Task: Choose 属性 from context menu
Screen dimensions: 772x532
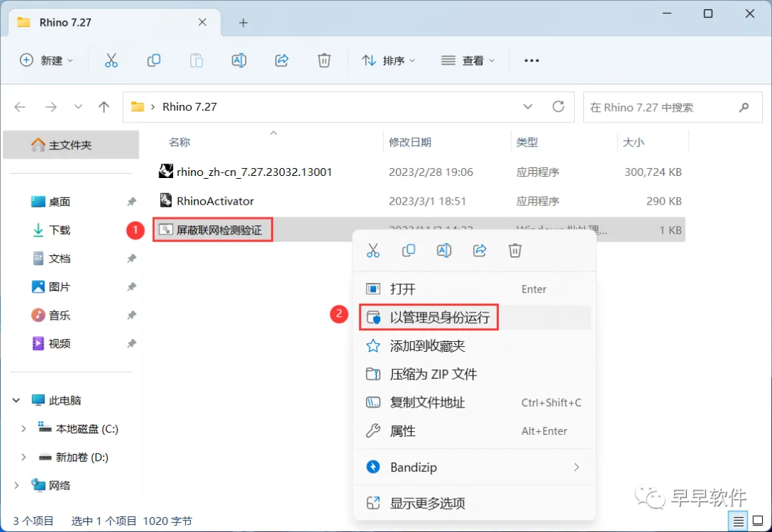Action: 475,431
